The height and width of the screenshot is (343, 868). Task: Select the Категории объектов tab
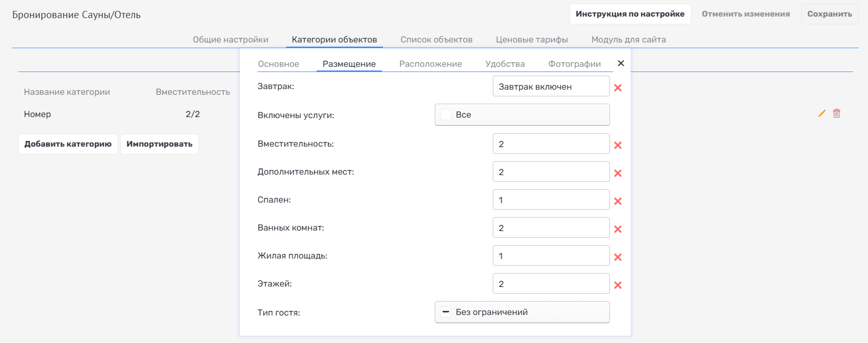(x=334, y=40)
